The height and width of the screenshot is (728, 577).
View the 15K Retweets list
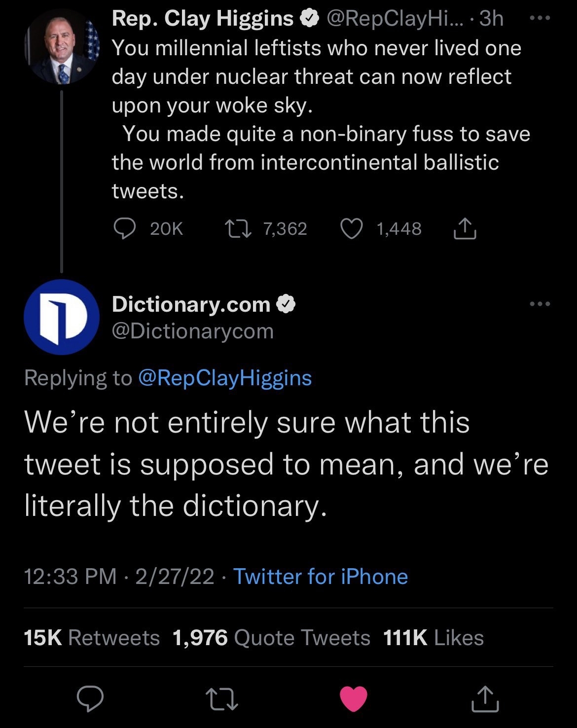[92, 638]
